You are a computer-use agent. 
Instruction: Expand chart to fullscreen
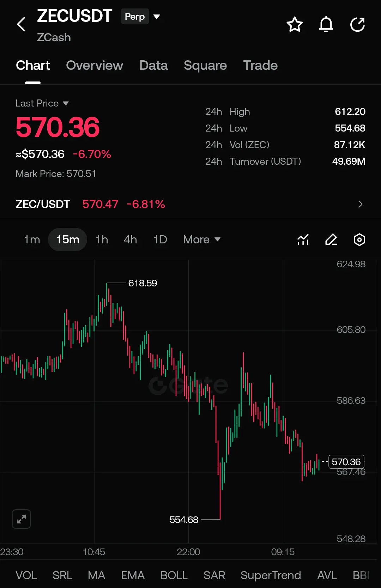(x=21, y=519)
